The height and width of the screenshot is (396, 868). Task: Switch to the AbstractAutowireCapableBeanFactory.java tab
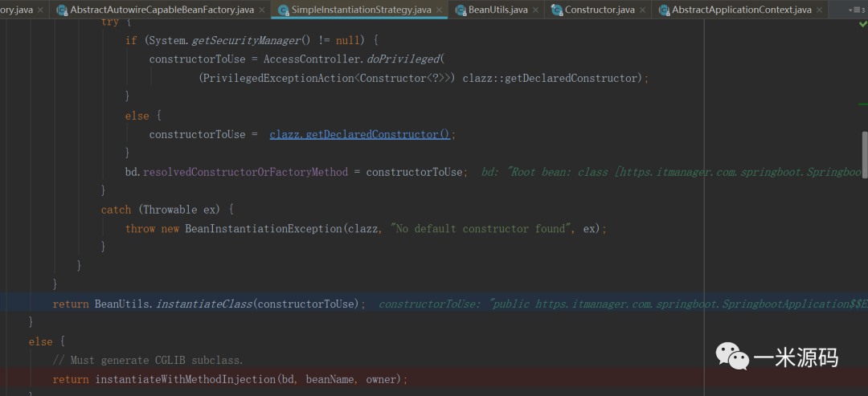tap(162, 10)
